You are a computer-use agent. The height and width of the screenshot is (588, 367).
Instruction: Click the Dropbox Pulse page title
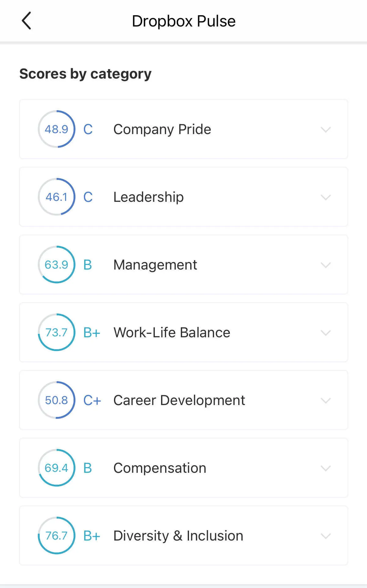183,21
